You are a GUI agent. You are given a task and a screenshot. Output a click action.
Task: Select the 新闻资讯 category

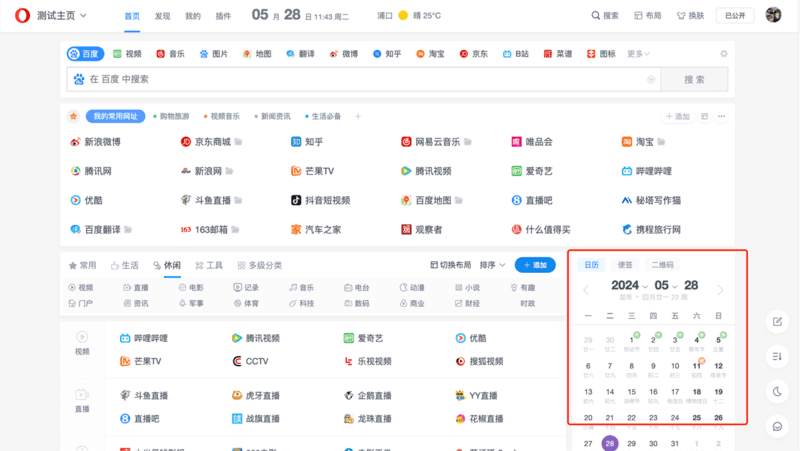272,116
